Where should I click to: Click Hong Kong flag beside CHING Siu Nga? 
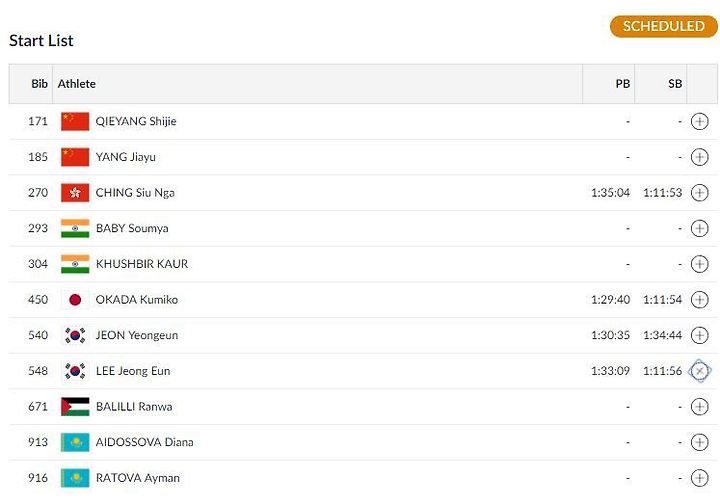[x=75, y=193]
